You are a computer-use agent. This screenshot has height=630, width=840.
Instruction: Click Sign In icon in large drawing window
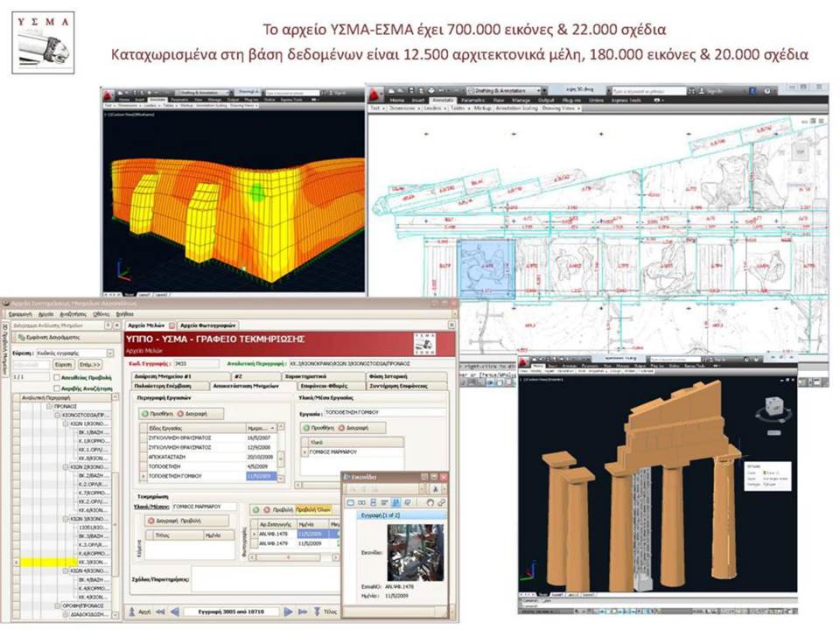[701, 92]
